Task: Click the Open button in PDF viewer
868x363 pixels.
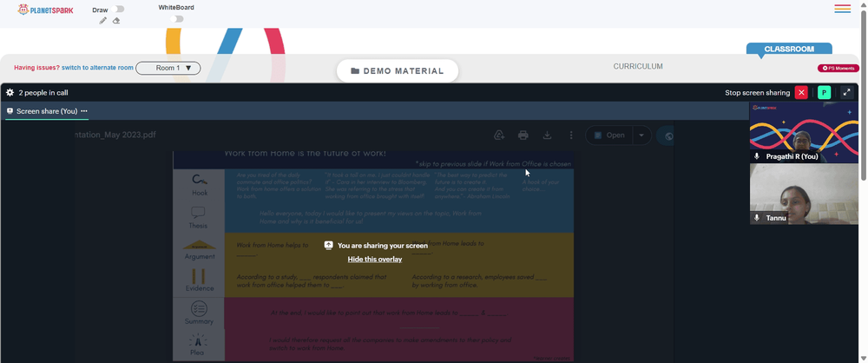Action: click(609, 135)
